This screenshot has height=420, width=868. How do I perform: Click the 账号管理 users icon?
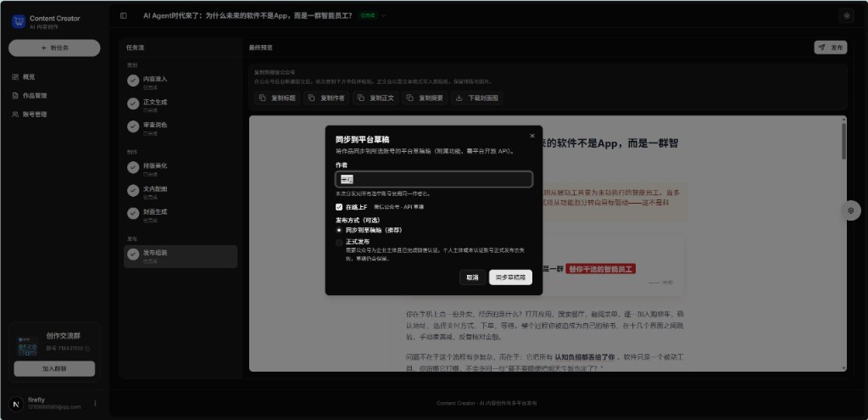15,115
